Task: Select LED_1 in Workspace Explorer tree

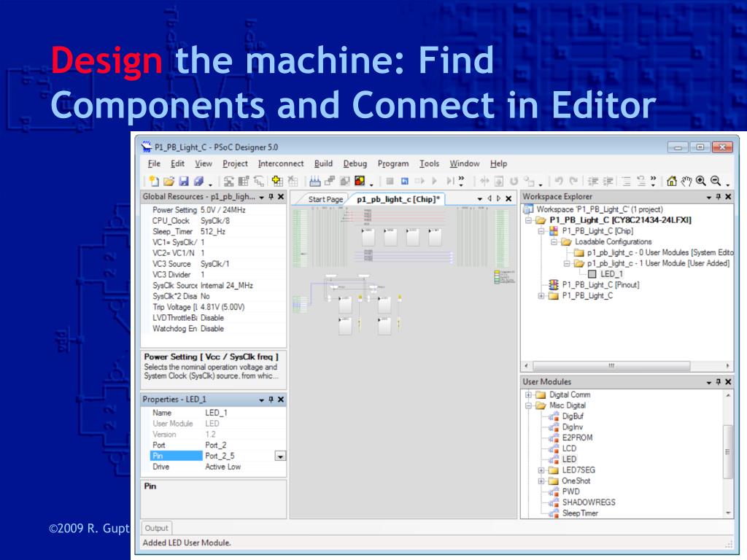Action: tap(611, 274)
